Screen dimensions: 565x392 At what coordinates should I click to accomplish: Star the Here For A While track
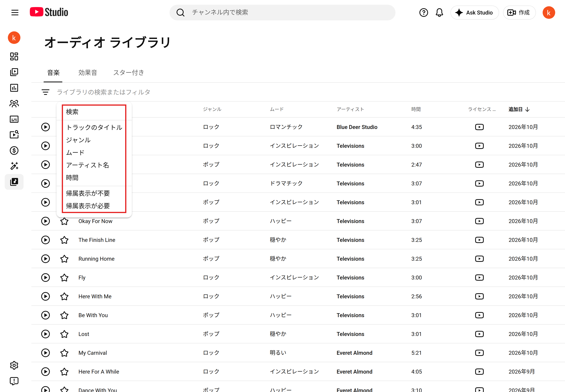coord(64,372)
